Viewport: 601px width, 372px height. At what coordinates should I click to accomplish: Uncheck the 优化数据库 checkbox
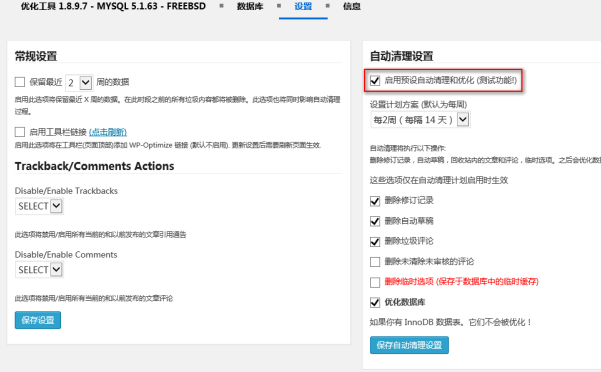[375, 303]
